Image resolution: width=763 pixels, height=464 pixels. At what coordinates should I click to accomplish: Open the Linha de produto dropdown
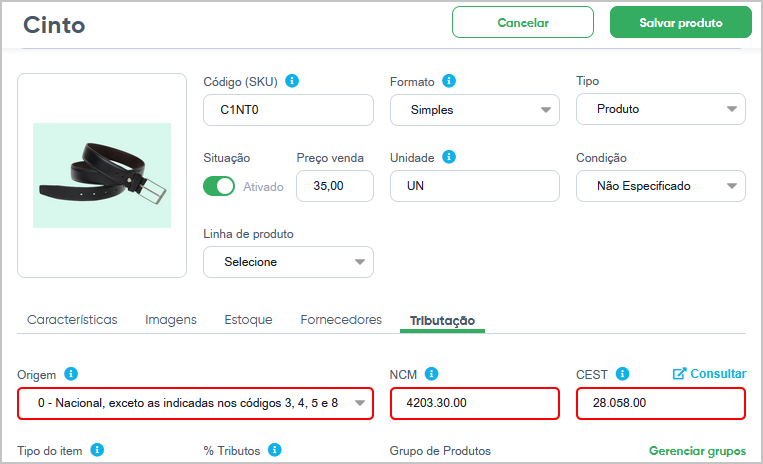[x=288, y=262]
